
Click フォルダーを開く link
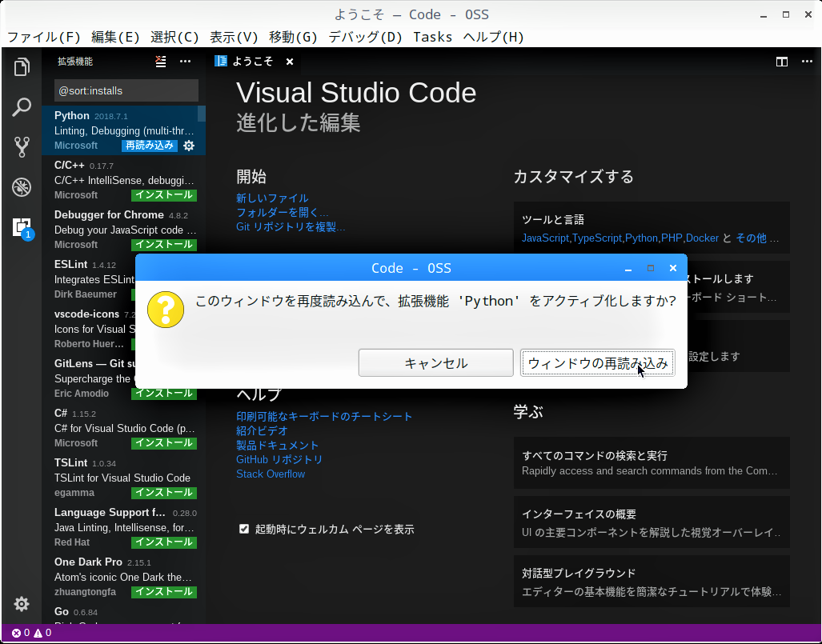click(282, 213)
